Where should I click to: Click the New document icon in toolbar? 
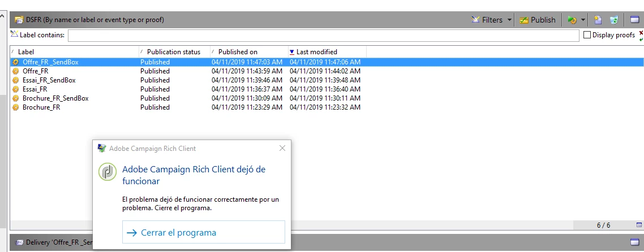598,20
